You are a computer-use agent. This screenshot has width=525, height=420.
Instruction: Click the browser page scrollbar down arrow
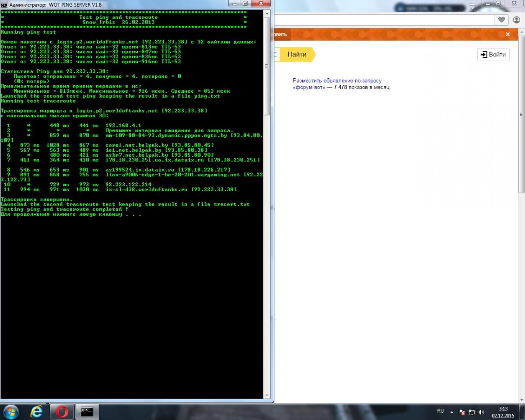[521, 399]
